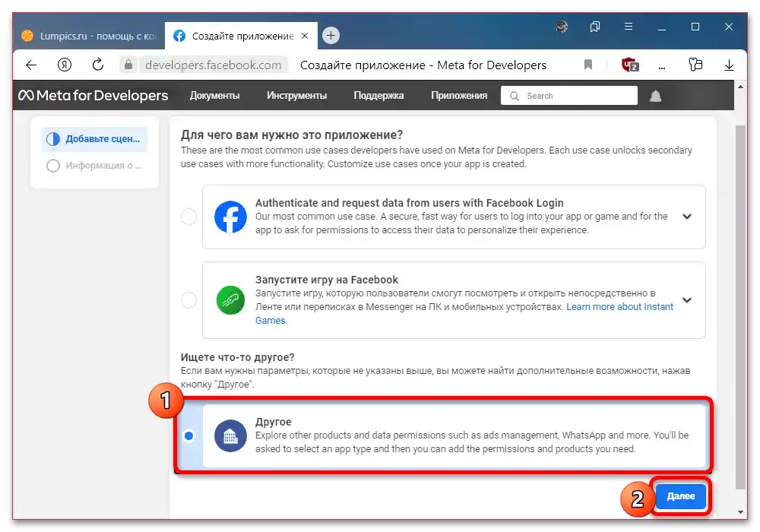760x532 pixels.
Task: Select the 'Запустите игру на Facebook' radio button
Action: 188,300
